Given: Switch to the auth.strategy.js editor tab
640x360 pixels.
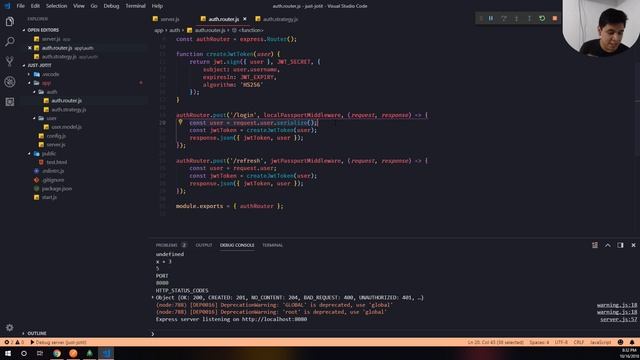Looking at the screenshot, I should pos(280,19).
